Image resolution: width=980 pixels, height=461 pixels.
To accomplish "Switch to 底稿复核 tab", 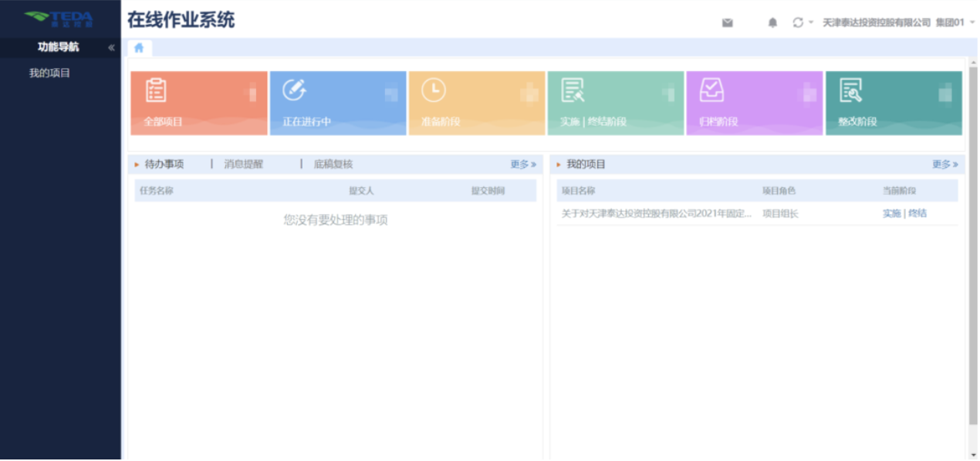I will click(333, 164).
